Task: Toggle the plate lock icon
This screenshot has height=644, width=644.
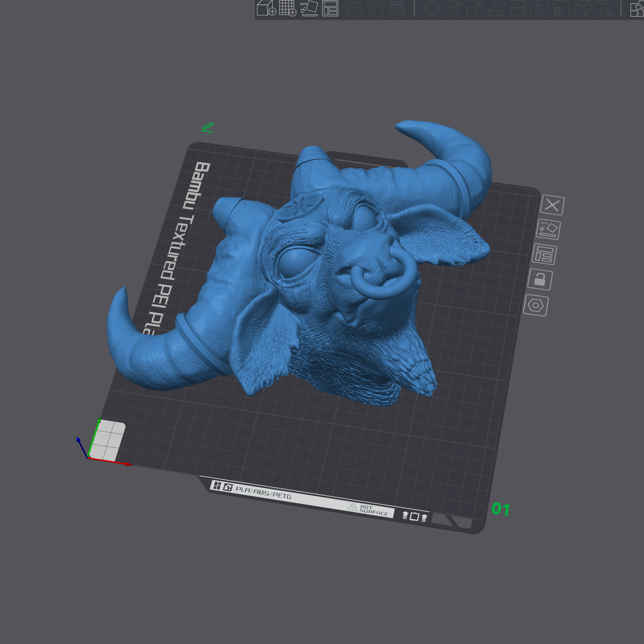Action: [x=540, y=279]
